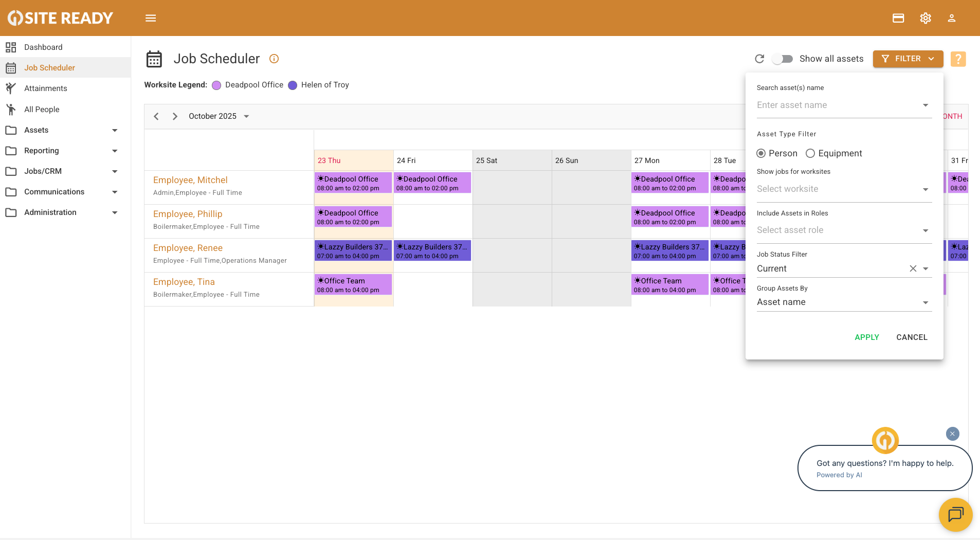
Task: Select the Person radio button
Action: [x=761, y=153]
